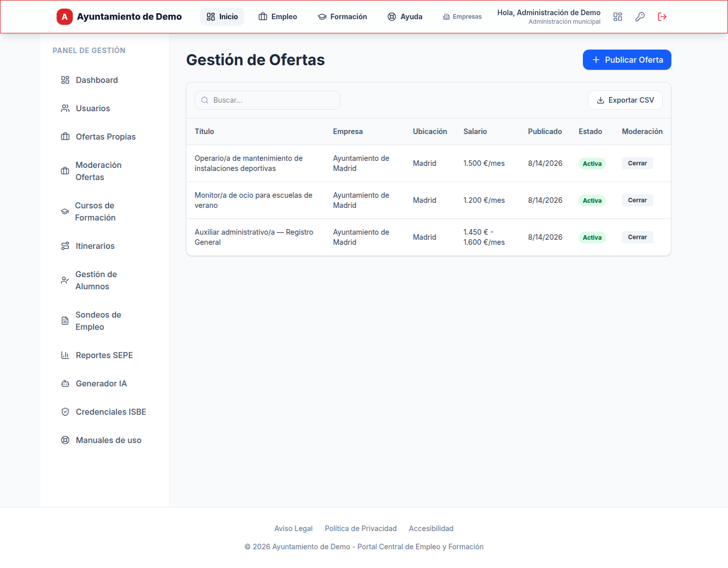Click Publicar Oferta button
728x568 pixels.
[x=627, y=60]
